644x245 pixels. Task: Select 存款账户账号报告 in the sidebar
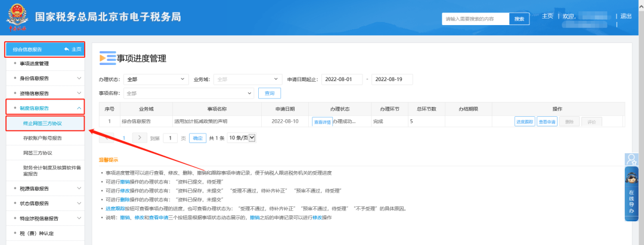(x=42, y=138)
